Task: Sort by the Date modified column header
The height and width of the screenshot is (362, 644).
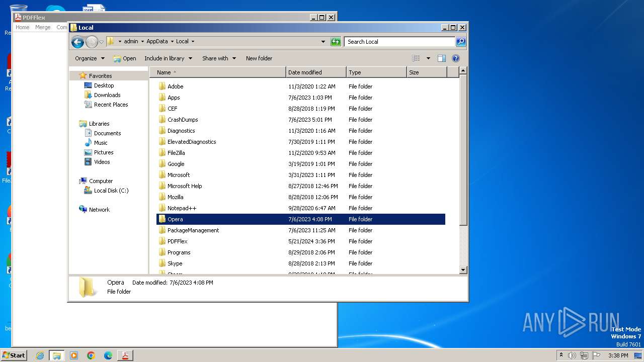Action: coord(316,72)
